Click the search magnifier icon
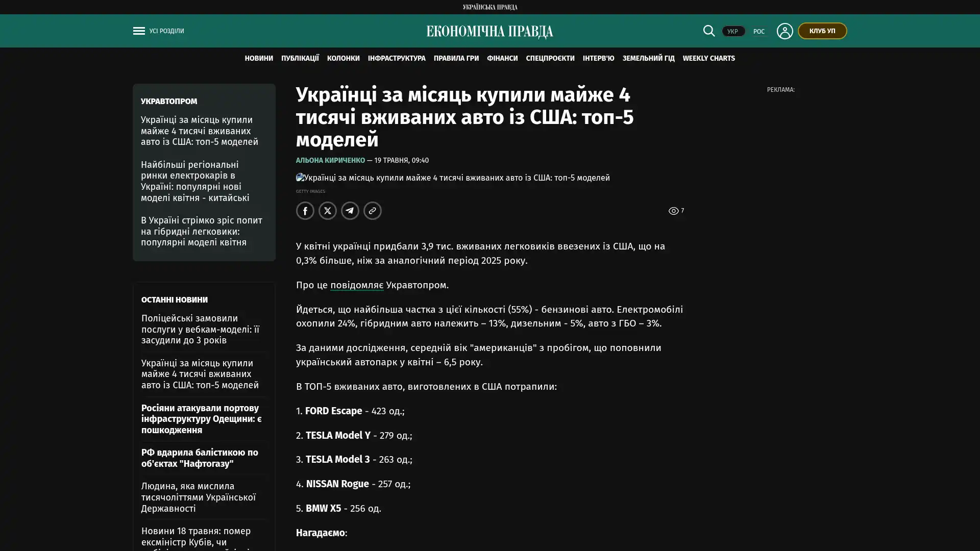This screenshot has width=980, height=551. 709,31
